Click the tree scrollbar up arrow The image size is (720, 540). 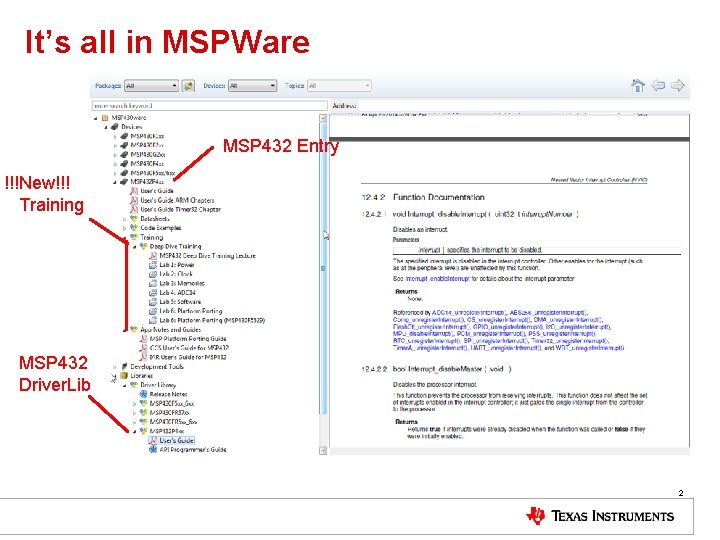tap(323, 118)
